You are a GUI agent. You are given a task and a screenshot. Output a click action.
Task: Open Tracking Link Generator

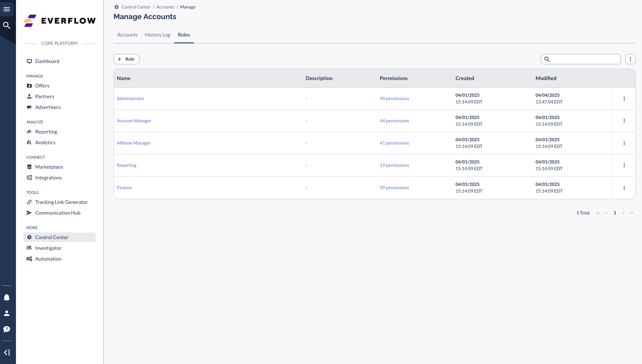[60, 202]
